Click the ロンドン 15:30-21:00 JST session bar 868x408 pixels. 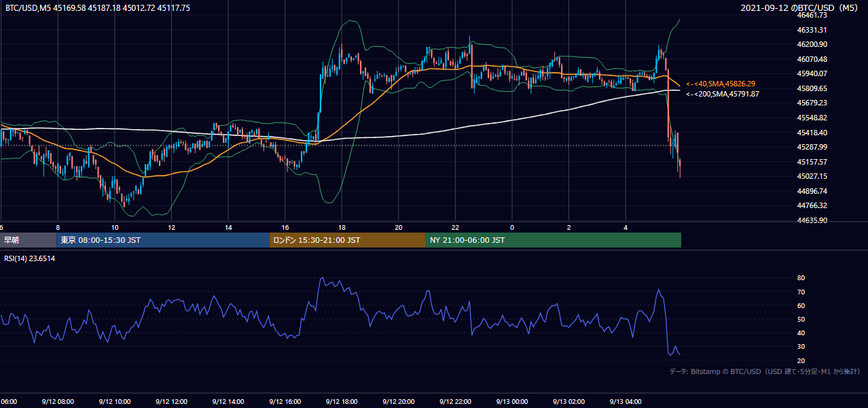coord(348,240)
